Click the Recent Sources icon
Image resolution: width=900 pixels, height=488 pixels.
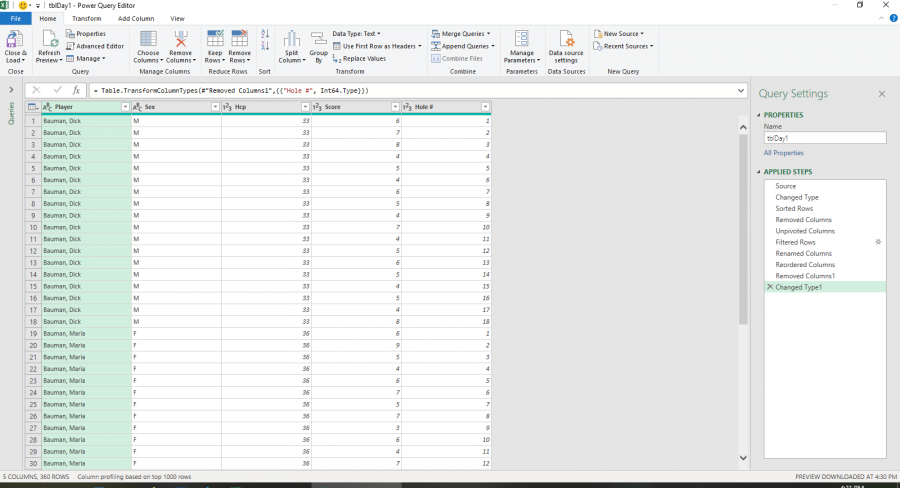point(598,47)
